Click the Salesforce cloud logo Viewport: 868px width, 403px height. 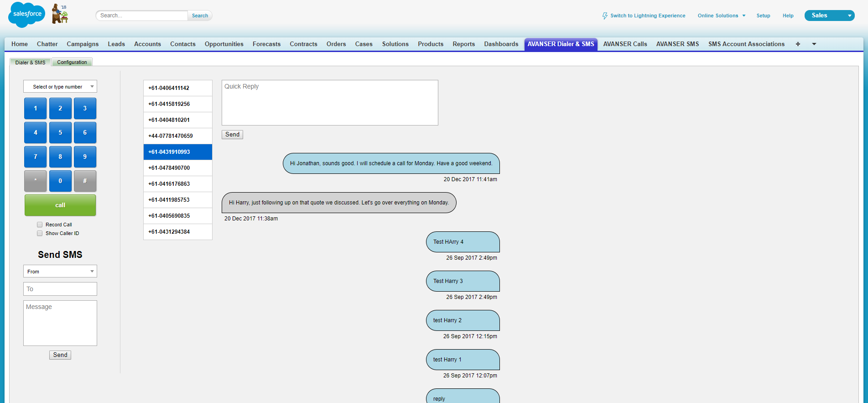[27, 15]
